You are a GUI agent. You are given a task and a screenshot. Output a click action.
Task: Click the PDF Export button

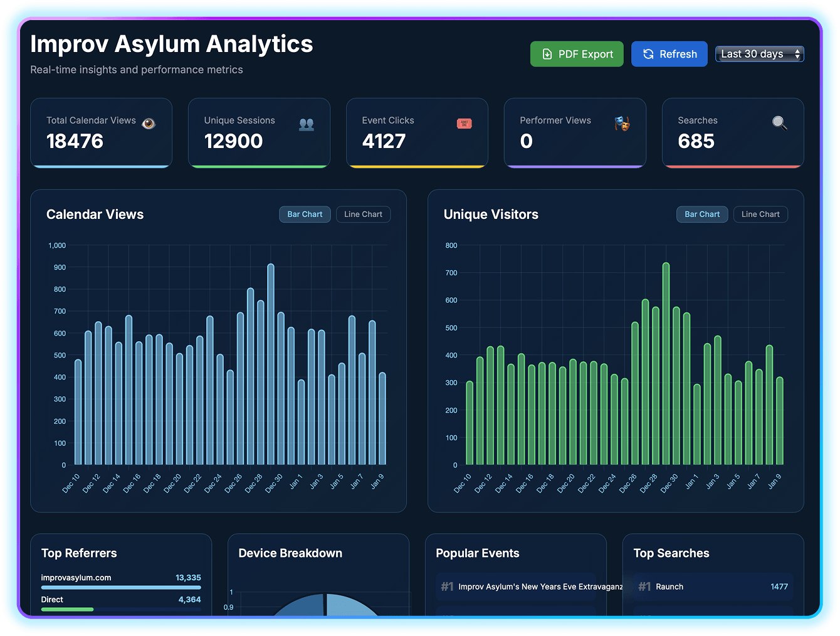[x=577, y=54]
